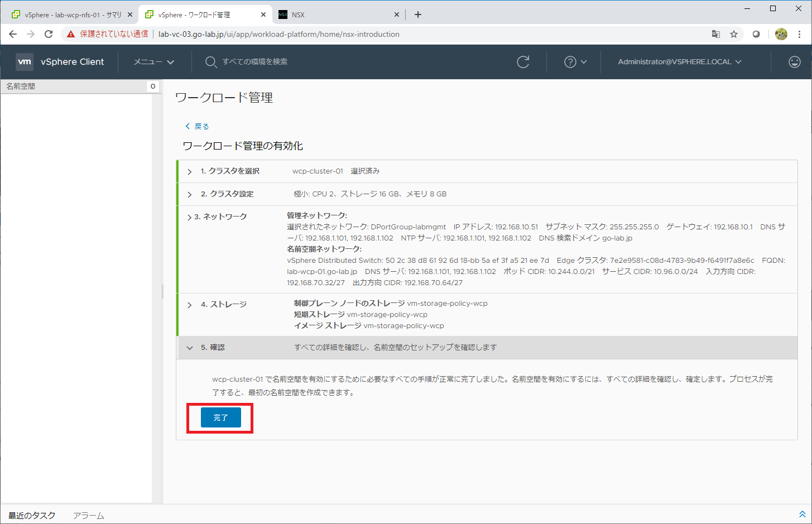Click the search magnifier icon
Image resolution: width=812 pixels, height=524 pixels.
[x=210, y=62]
